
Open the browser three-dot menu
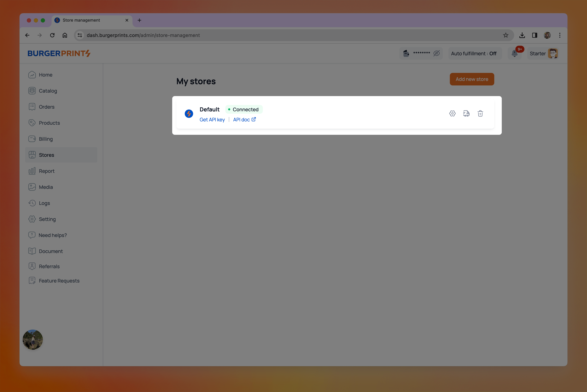pos(560,35)
